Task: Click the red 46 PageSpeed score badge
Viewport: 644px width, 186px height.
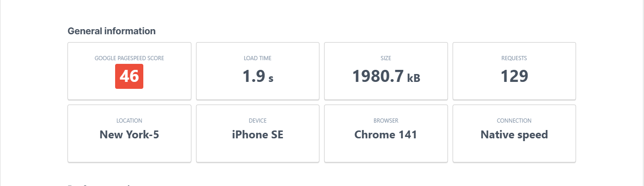Action: 129,76
